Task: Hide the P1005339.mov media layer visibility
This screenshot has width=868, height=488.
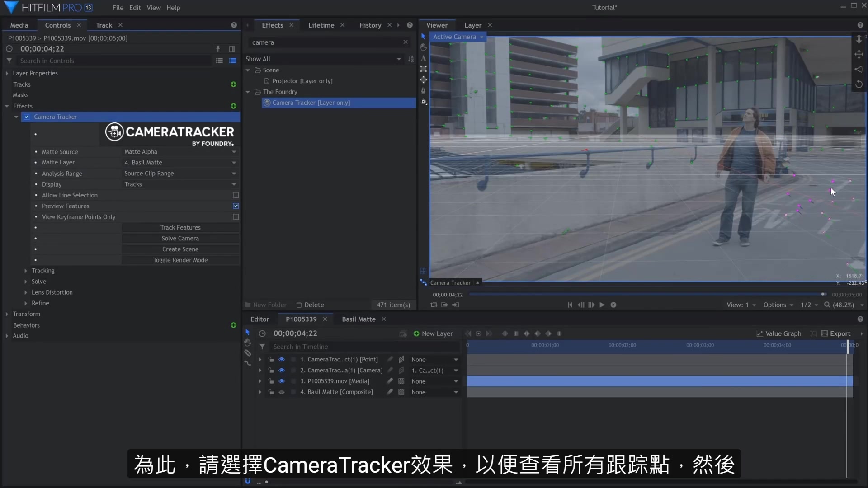Action: (x=282, y=381)
